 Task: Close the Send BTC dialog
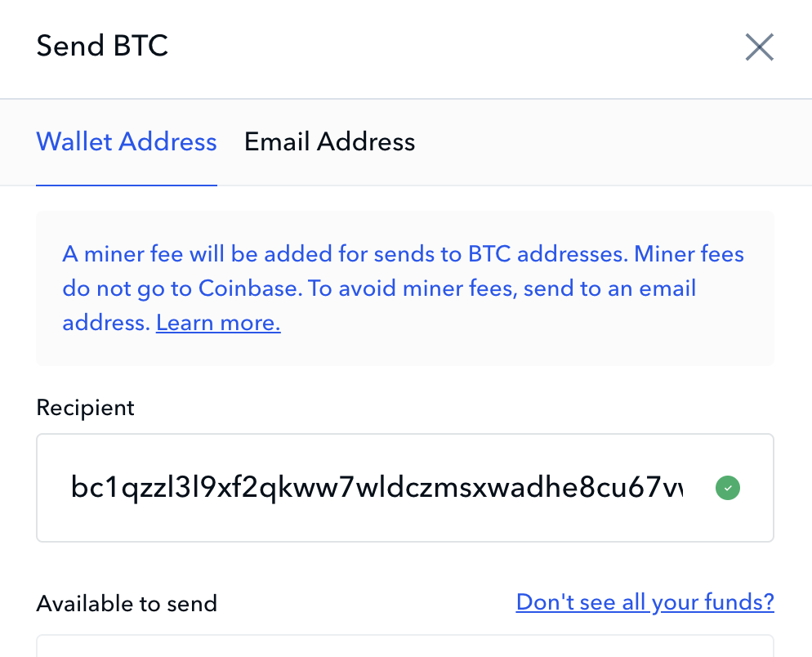coord(759,47)
